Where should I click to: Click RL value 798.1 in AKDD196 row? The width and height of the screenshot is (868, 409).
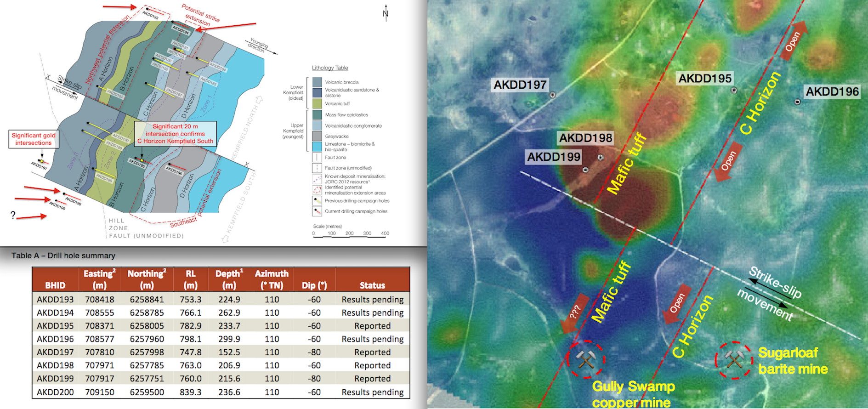click(x=191, y=339)
